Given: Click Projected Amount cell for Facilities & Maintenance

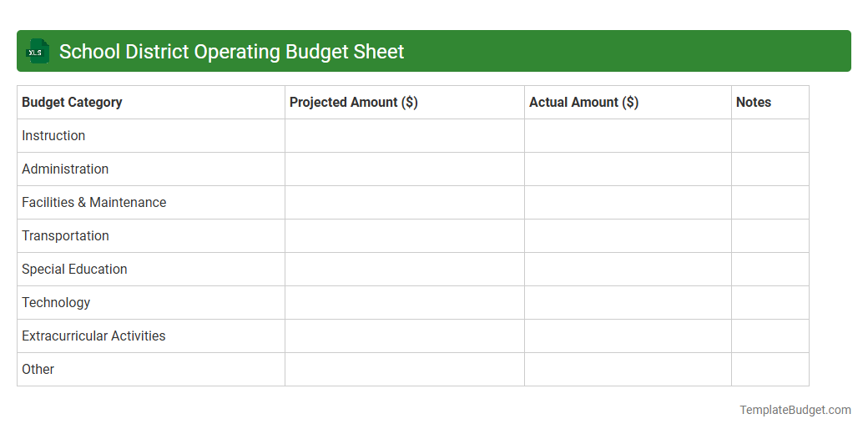Looking at the screenshot, I should (x=405, y=203).
